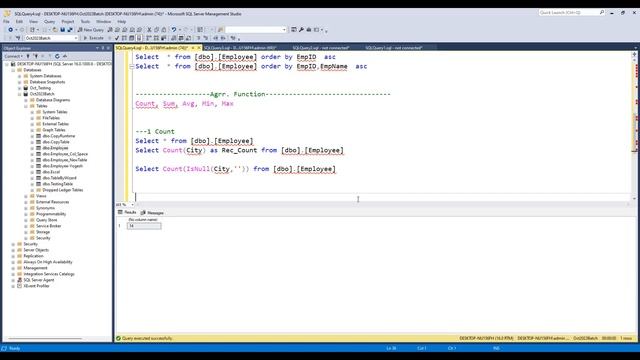Click the Properties wrench icon
The height and width of the screenshot is (360, 640).
click(301, 30)
